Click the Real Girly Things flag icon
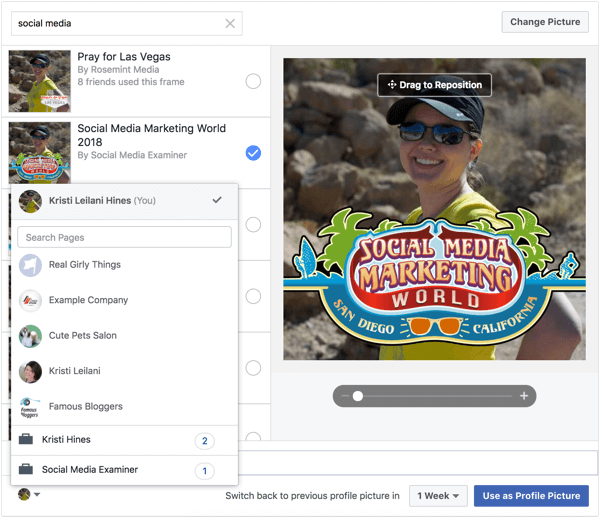 coord(30,265)
